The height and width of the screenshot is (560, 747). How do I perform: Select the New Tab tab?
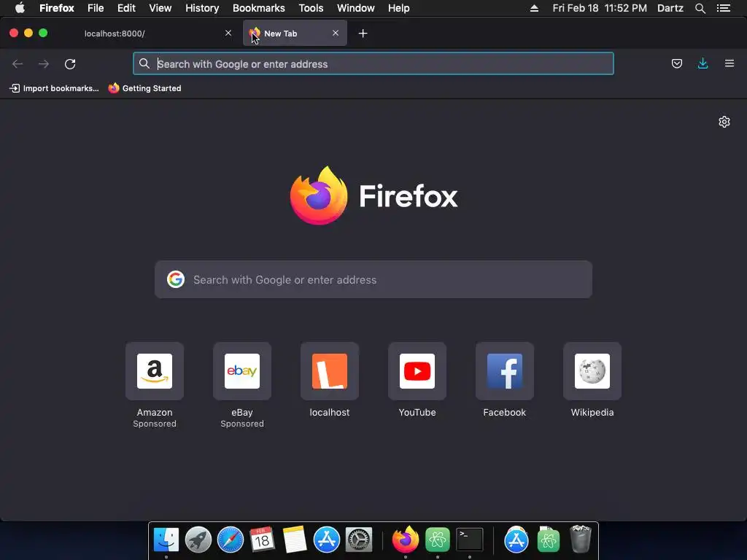point(295,34)
